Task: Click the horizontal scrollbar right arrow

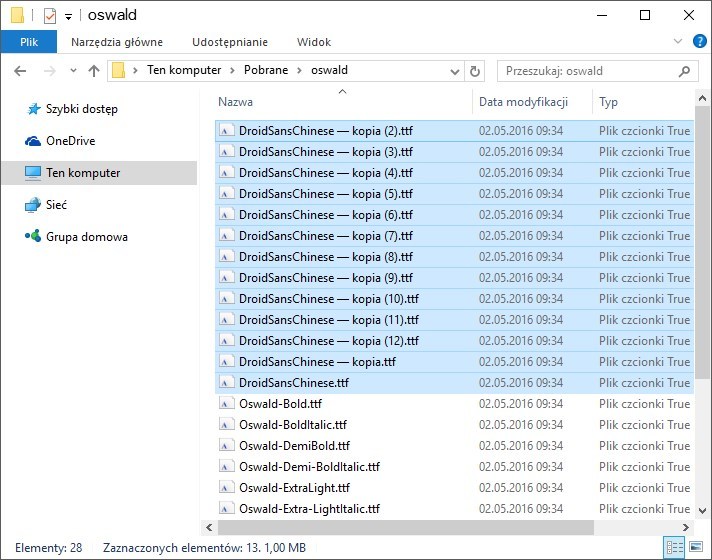Action: pyautogui.click(x=686, y=527)
